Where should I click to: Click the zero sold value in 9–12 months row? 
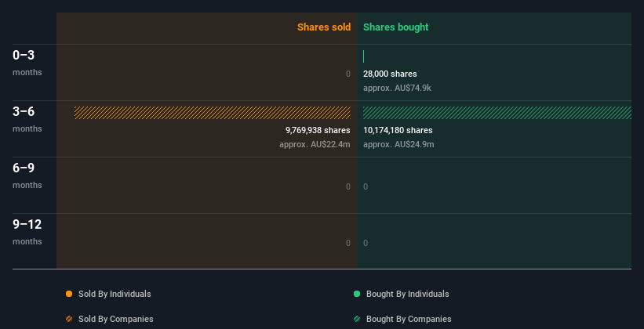[x=348, y=243]
